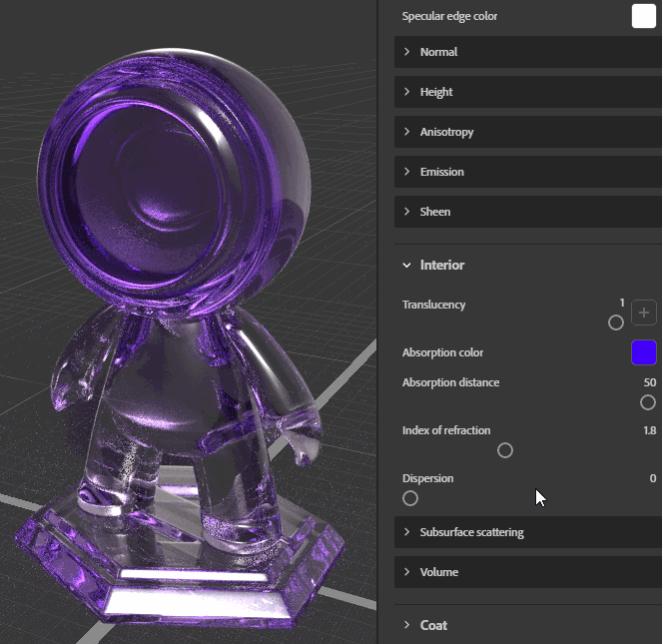Image resolution: width=662 pixels, height=644 pixels.
Task: Click the Dispersion value 0
Action: [x=653, y=478]
